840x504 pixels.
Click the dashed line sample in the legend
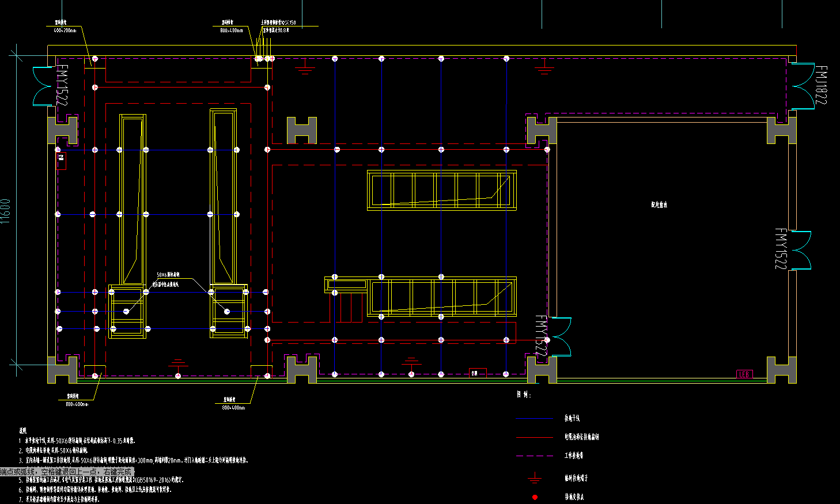pyautogui.click(x=535, y=456)
